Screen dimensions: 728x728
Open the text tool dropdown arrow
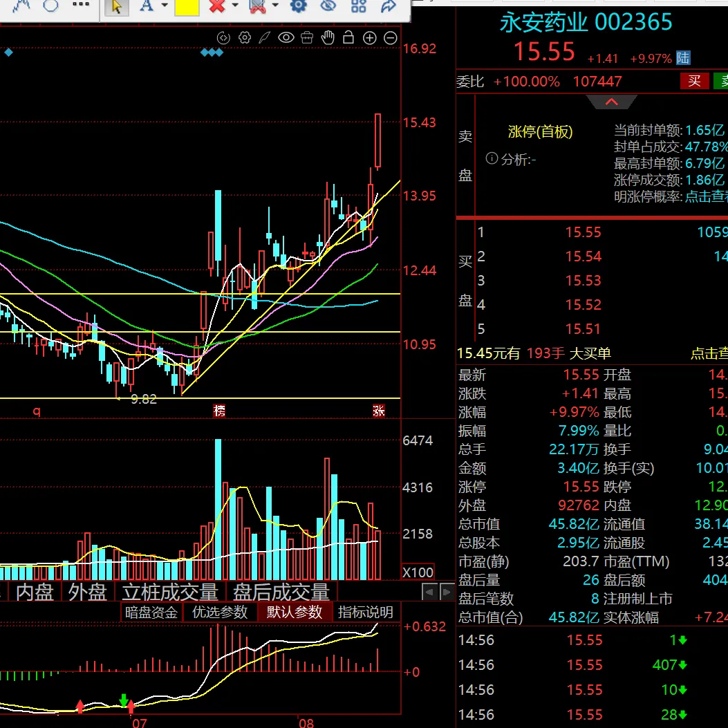pos(165,6)
